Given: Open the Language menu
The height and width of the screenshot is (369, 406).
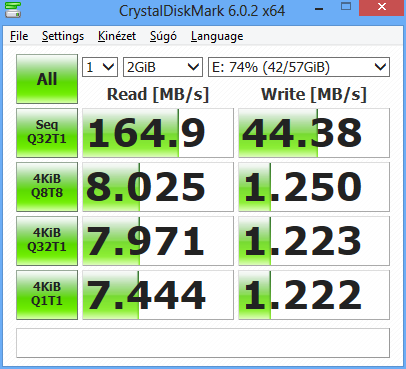Looking at the screenshot, I should pos(217,36).
